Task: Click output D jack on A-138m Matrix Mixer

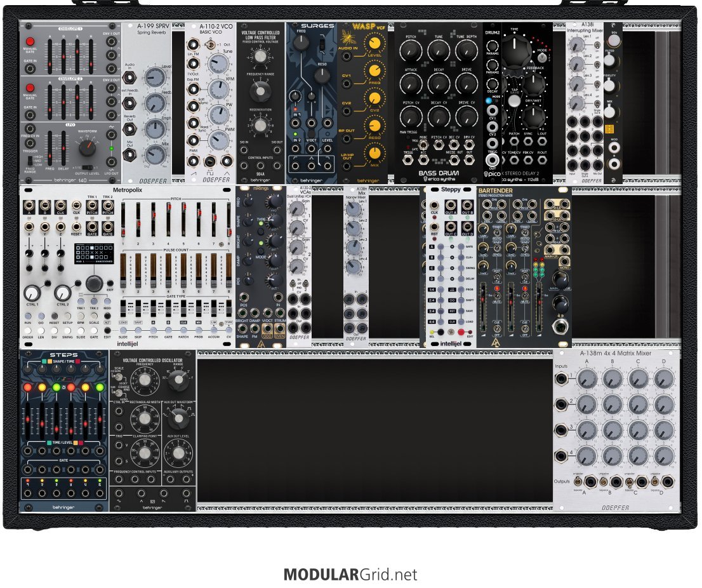Action: click(667, 483)
